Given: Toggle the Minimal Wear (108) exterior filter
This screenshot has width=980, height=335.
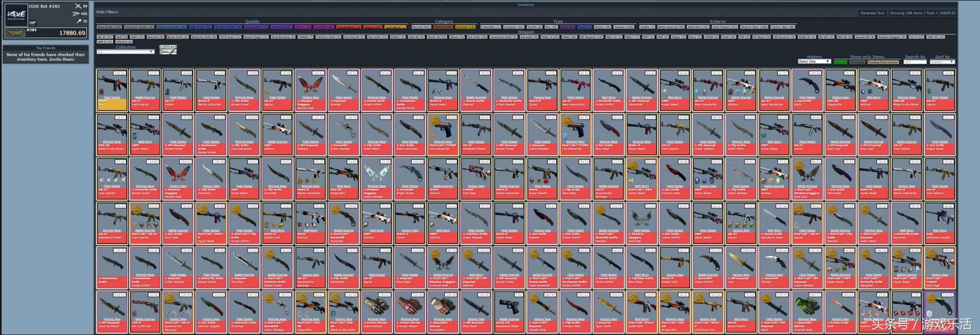Looking at the screenshot, I should pyautogui.click(x=754, y=27).
